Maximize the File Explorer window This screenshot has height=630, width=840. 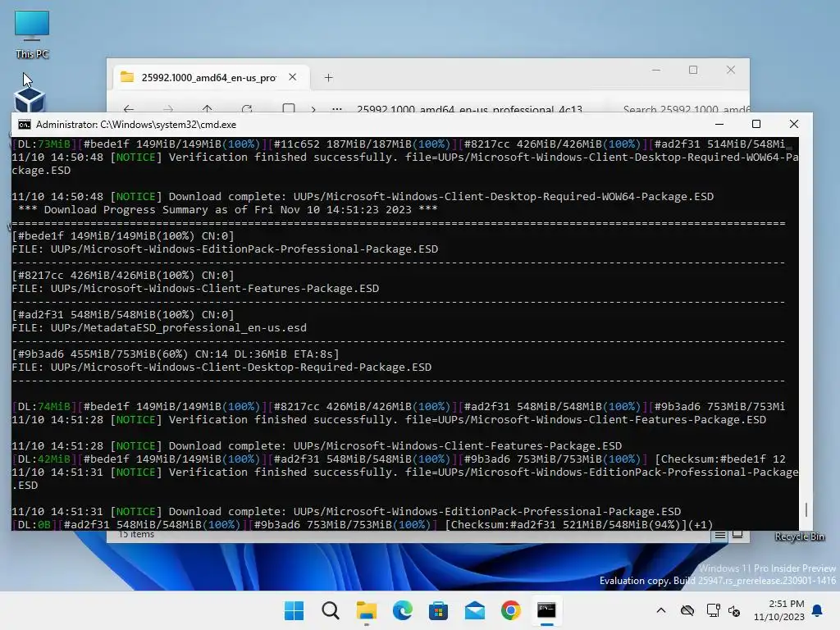[x=693, y=71]
